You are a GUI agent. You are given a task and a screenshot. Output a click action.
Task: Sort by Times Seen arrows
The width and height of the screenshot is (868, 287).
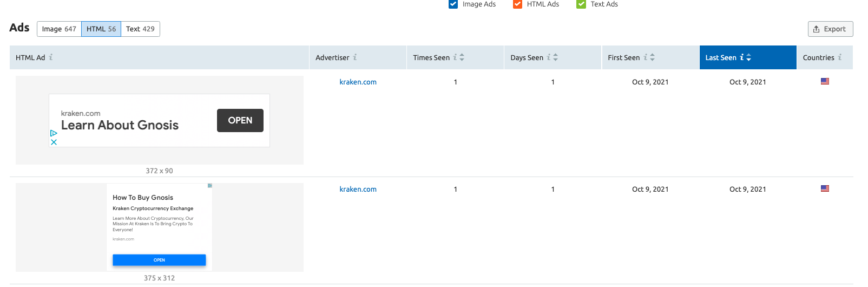pos(462,57)
